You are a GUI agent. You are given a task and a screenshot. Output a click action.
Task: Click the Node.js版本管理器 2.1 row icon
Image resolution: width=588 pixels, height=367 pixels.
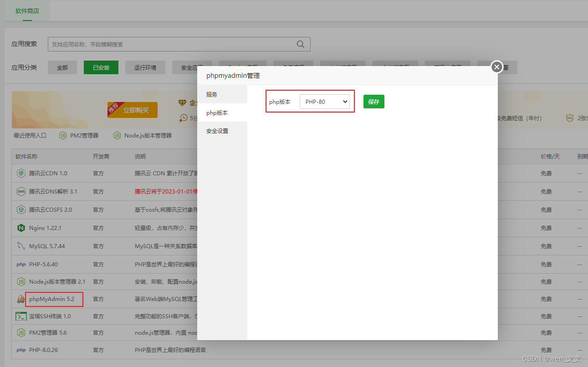tap(21, 281)
